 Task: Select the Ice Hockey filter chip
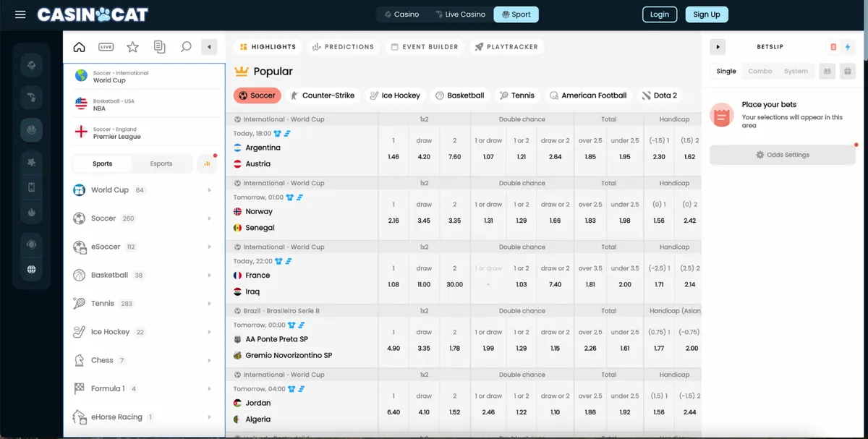click(x=395, y=95)
